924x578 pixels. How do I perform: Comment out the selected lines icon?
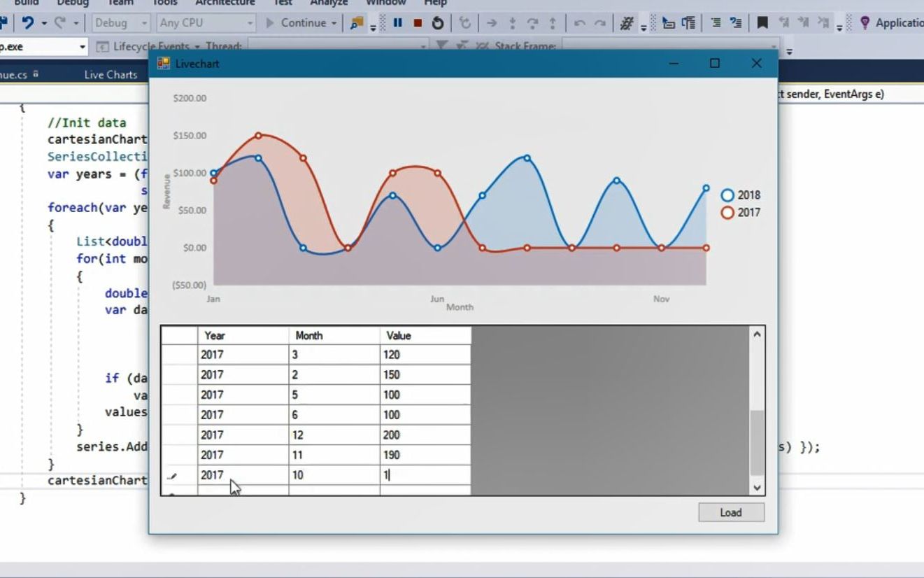[716, 22]
